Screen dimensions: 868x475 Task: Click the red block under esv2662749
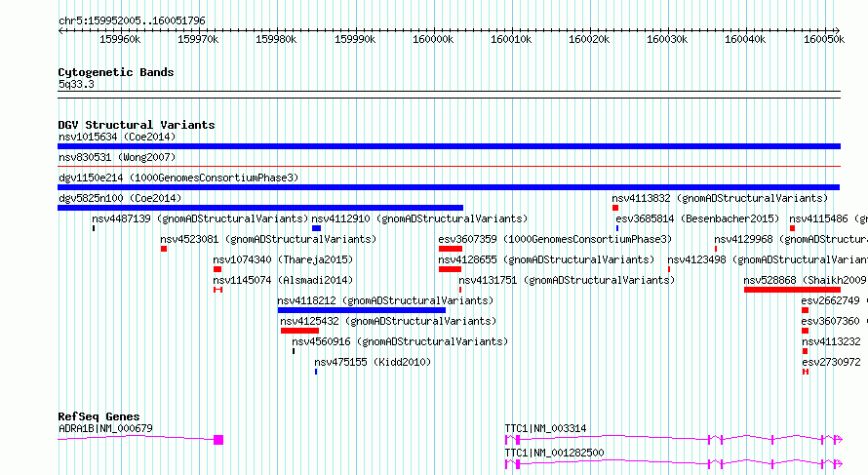pyautogui.click(x=805, y=310)
